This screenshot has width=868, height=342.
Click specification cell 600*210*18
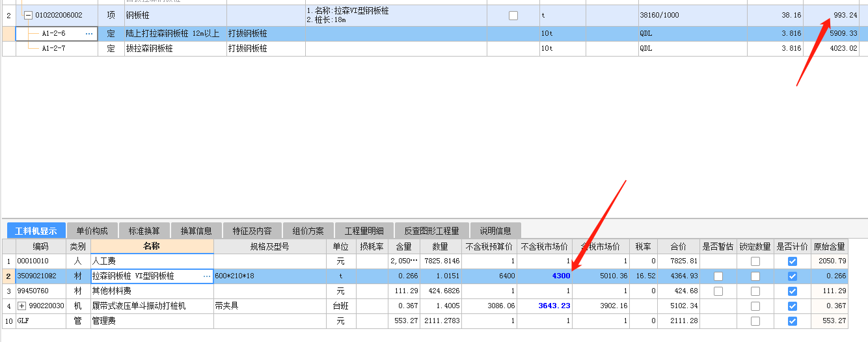pos(270,276)
